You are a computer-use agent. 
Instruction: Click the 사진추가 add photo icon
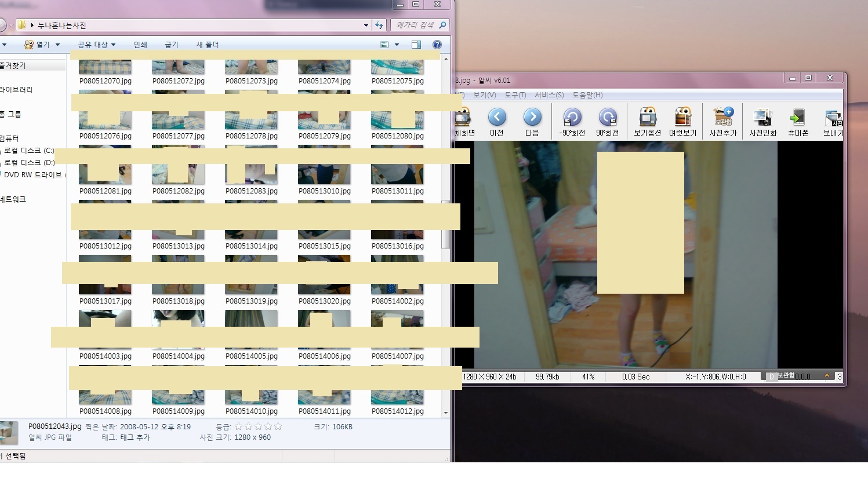click(723, 118)
